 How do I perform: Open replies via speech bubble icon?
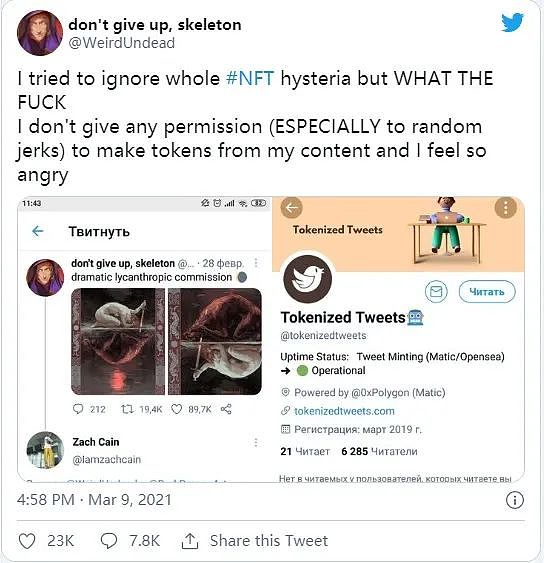[x=109, y=541]
